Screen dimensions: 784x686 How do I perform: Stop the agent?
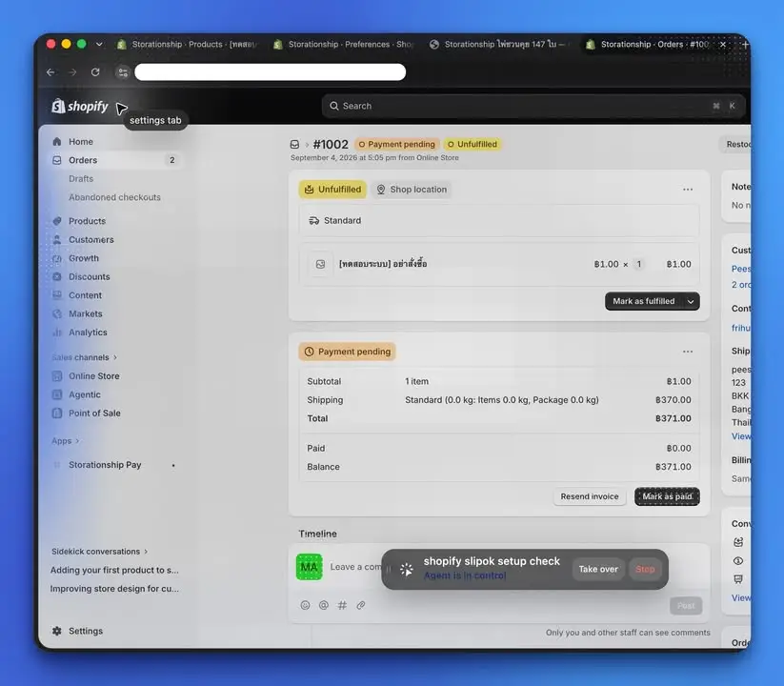[645, 569]
